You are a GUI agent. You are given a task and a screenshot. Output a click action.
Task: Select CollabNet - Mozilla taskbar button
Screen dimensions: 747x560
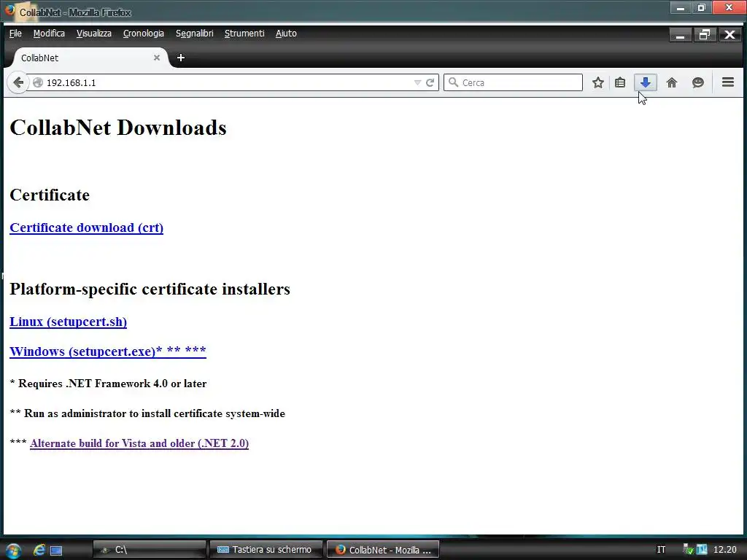tap(383, 550)
